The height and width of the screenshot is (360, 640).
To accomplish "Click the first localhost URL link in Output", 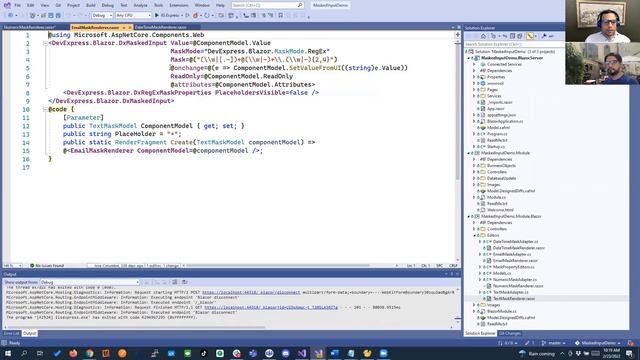I will (251, 292).
